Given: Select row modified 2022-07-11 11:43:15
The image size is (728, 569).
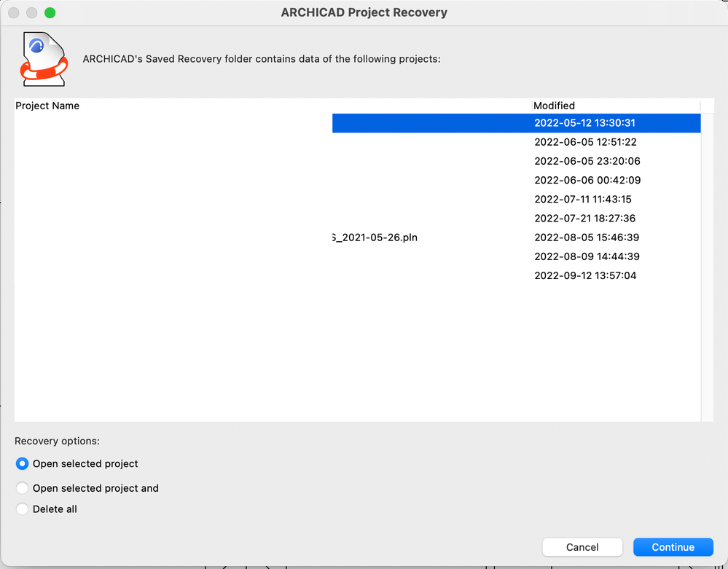Looking at the screenshot, I should [x=358, y=199].
